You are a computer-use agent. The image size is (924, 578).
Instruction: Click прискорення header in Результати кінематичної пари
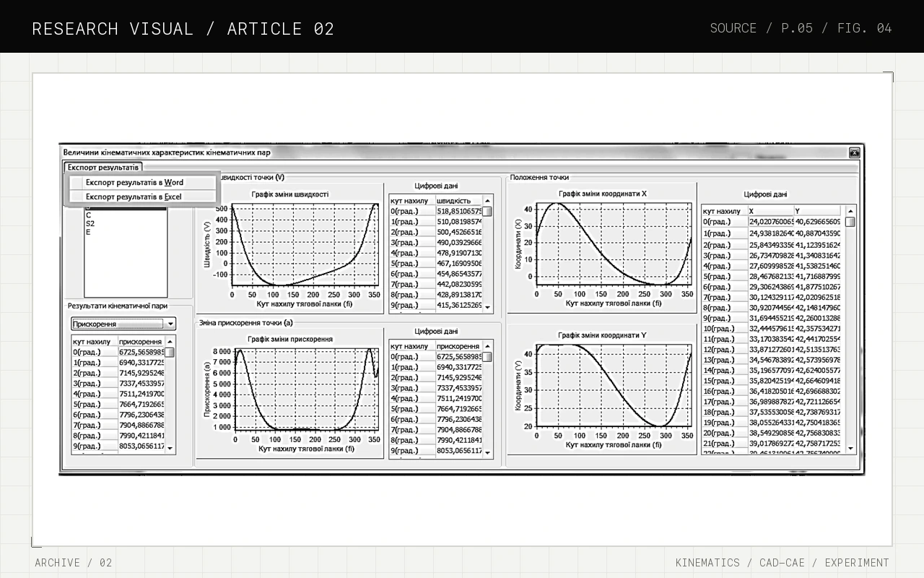pos(141,342)
